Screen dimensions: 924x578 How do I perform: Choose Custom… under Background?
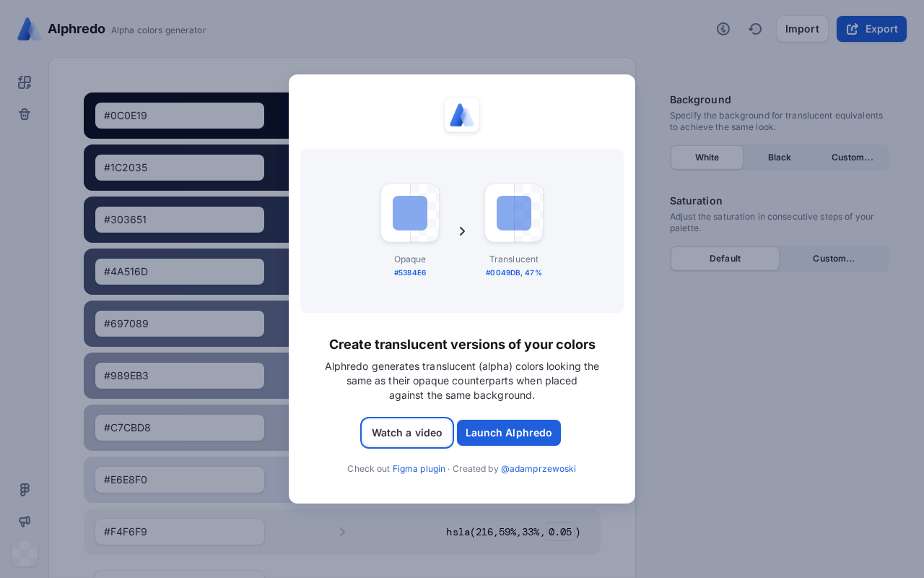853,158
